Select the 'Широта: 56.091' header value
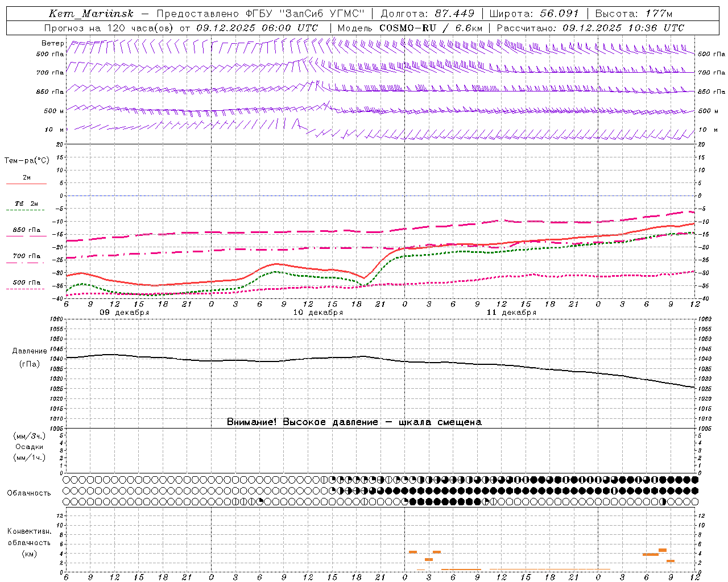The width and height of the screenshot is (728, 582). pos(533,14)
